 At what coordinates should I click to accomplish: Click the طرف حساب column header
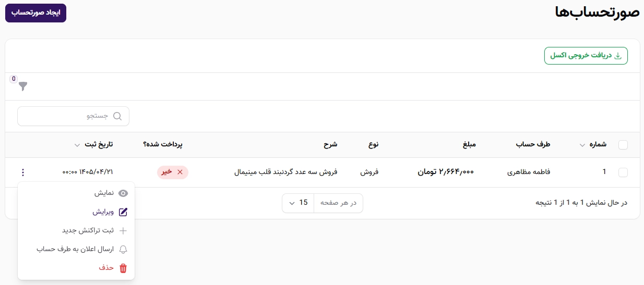click(533, 145)
